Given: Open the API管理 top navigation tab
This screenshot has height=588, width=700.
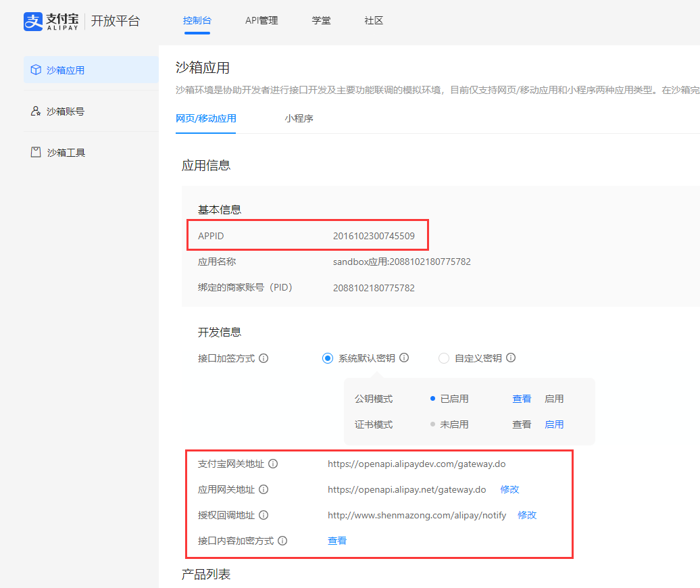Looking at the screenshot, I should point(261,20).
